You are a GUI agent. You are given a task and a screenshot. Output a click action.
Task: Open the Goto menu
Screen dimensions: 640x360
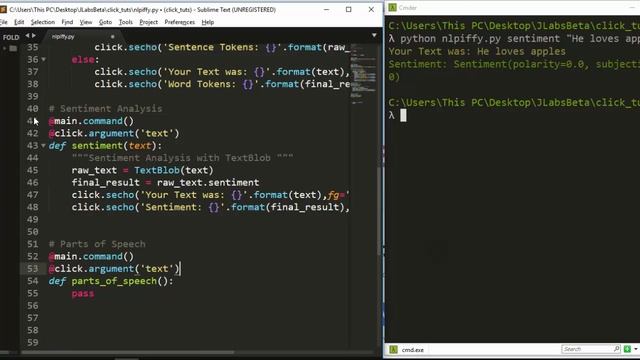(x=105, y=22)
